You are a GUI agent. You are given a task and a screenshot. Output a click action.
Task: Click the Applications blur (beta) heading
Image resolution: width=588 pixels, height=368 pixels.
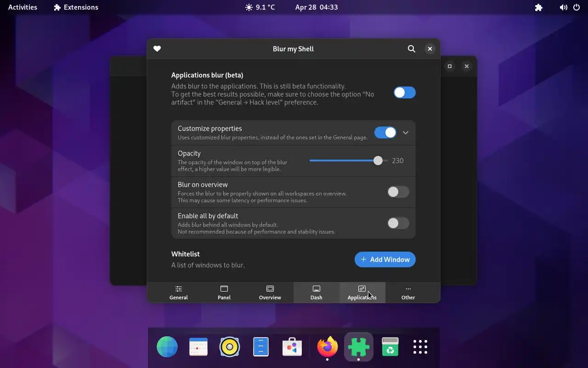click(x=207, y=75)
